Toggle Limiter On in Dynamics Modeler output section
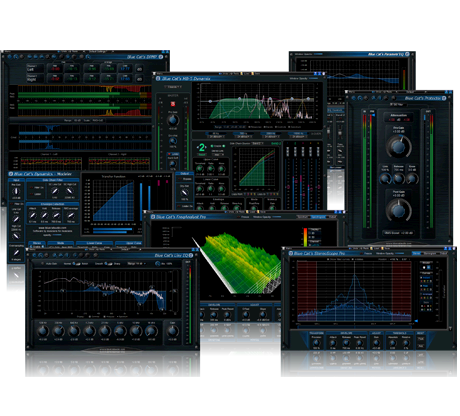The width and height of the screenshot is (460, 416). (x=186, y=206)
